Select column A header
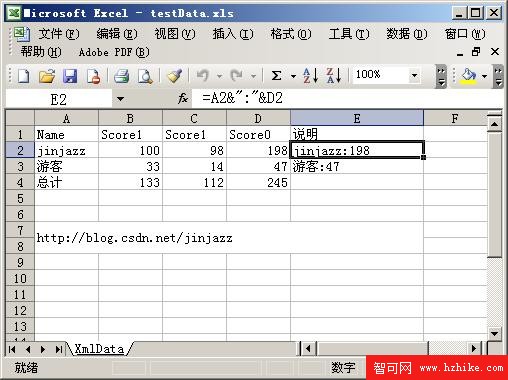 (x=66, y=118)
